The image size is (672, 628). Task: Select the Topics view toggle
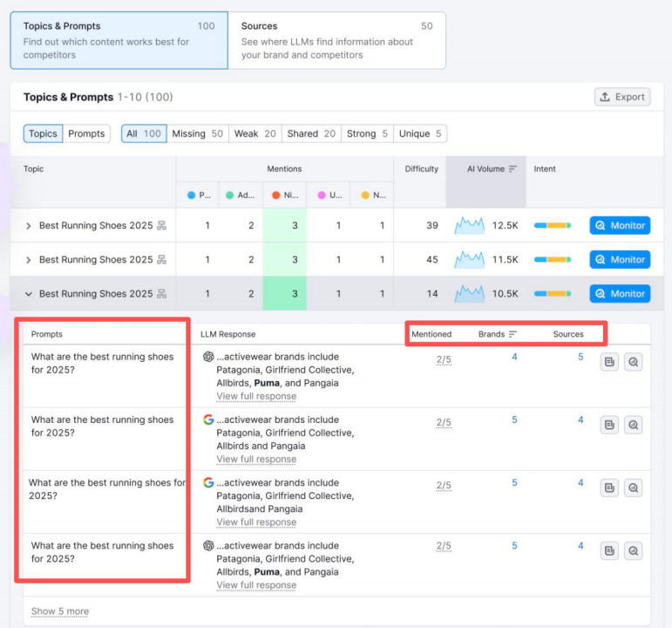pyautogui.click(x=43, y=133)
